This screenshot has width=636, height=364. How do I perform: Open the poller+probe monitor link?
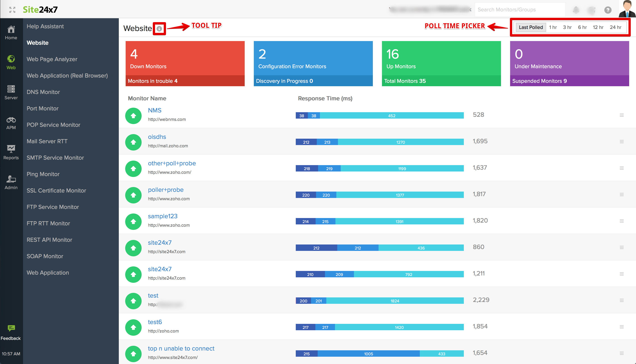(x=166, y=190)
